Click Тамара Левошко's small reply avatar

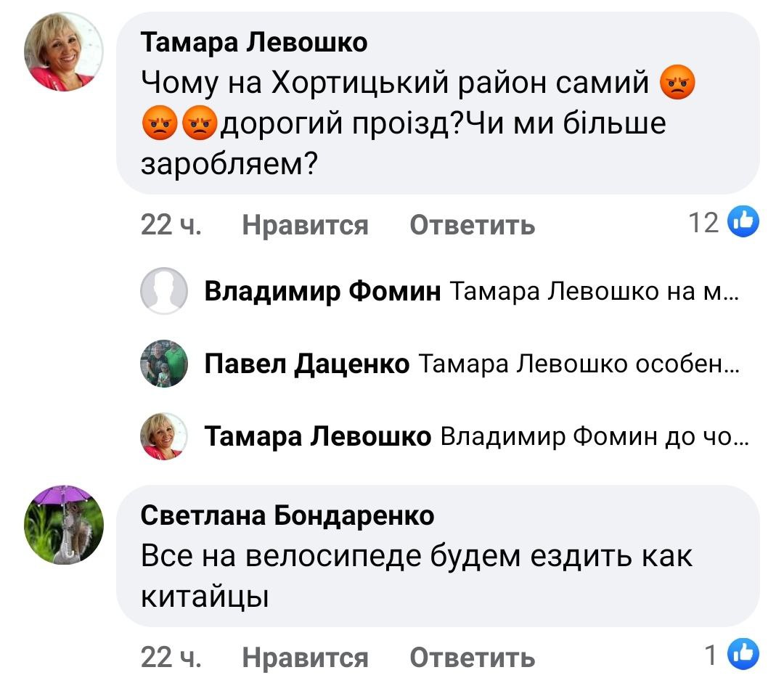(x=163, y=436)
